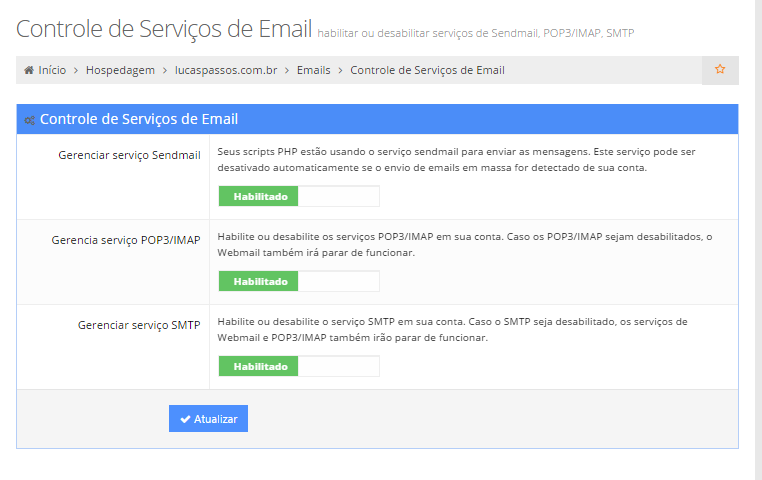Go to Início in the breadcrumb
The image size is (762, 480).
52,71
